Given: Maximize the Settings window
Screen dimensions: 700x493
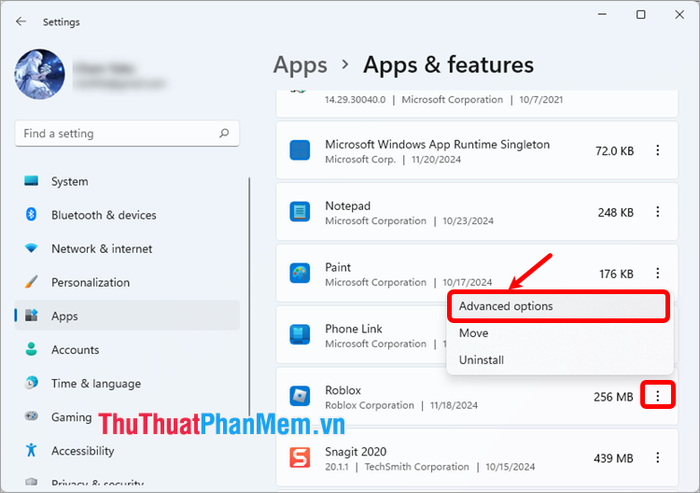Looking at the screenshot, I should pos(641,15).
